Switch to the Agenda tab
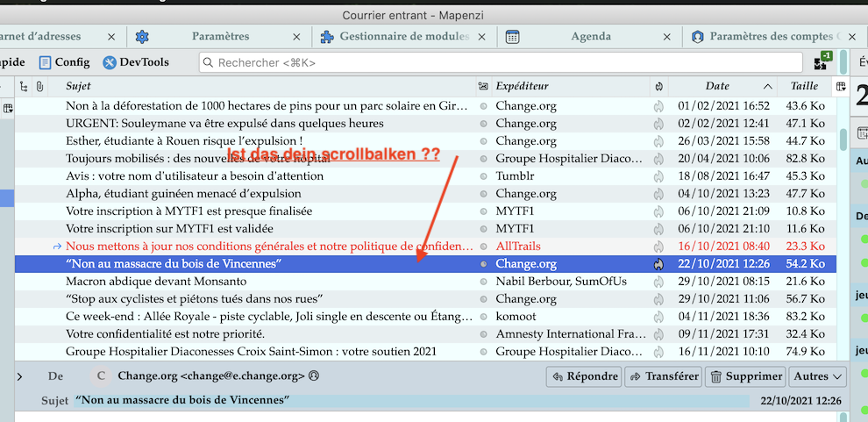Screen dimensions: 868x422 pos(591,37)
